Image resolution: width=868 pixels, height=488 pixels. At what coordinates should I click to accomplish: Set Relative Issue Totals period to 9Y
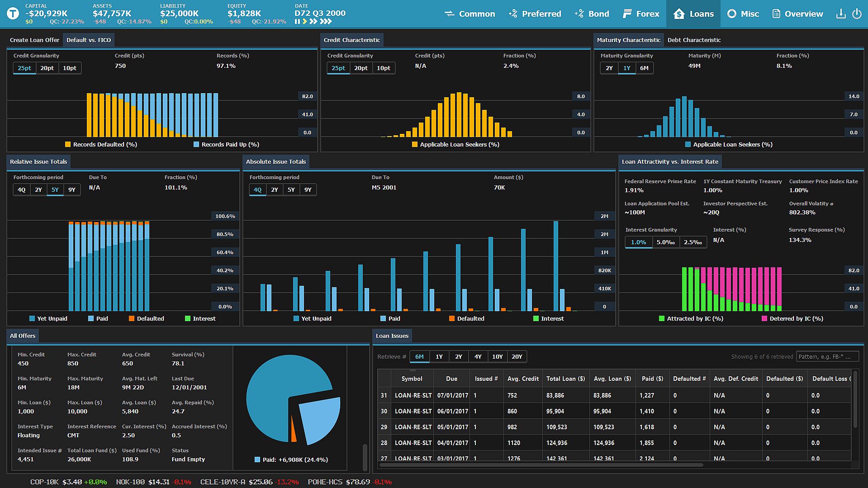click(x=72, y=190)
